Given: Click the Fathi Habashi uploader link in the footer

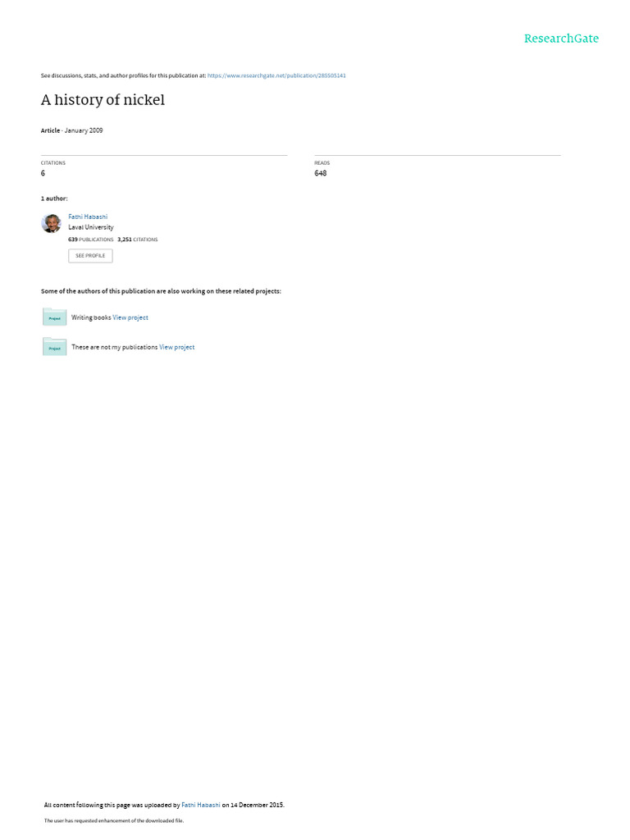Looking at the screenshot, I should [201, 804].
